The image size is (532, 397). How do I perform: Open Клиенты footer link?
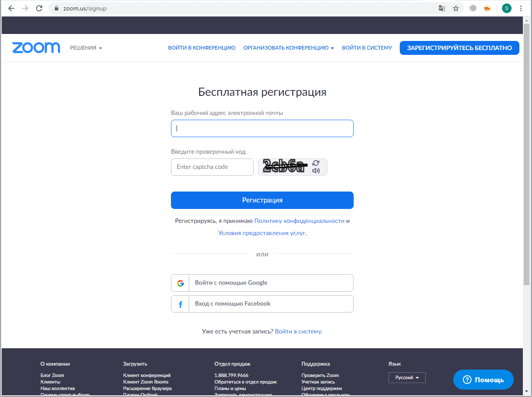point(50,382)
